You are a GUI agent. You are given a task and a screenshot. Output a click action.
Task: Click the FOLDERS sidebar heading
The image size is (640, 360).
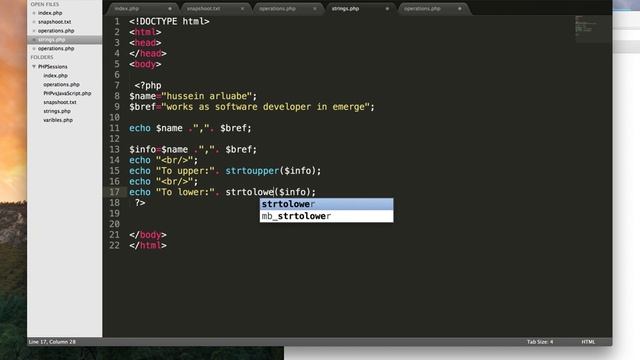(42, 57)
